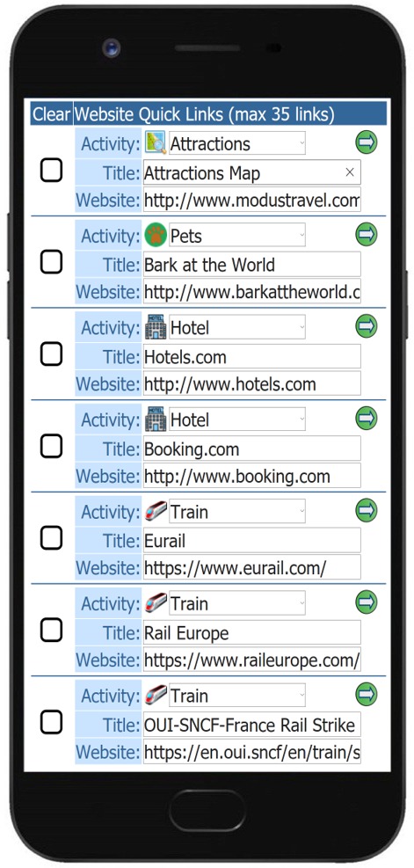
Task: Go to Booking.com with the green arrow
Action: coord(366,418)
